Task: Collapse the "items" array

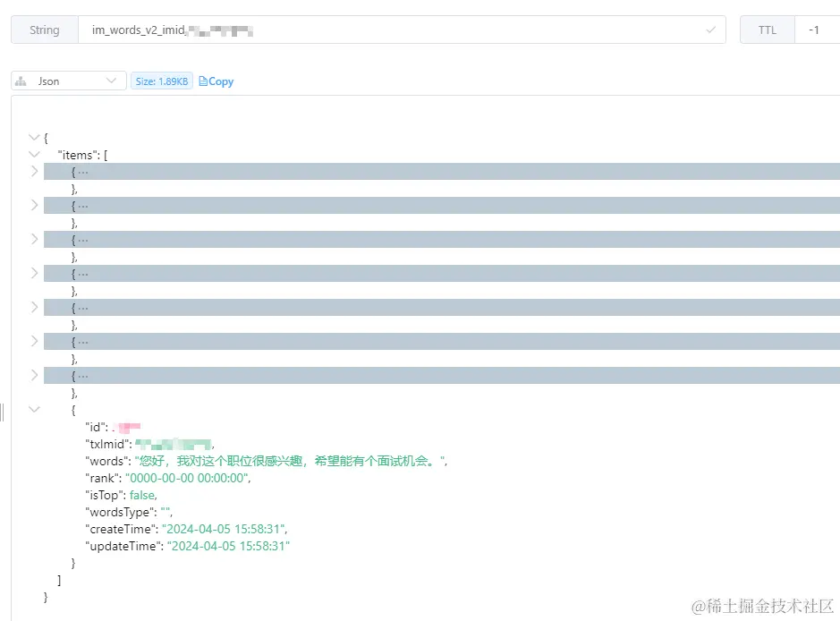Action: [x=34, y=155]
